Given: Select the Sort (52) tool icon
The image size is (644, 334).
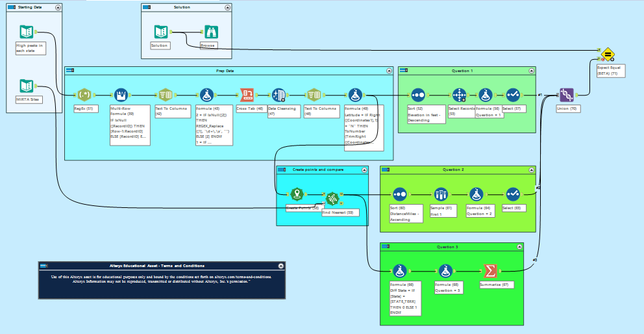Looking at the screenshot, I should point(417,95).
